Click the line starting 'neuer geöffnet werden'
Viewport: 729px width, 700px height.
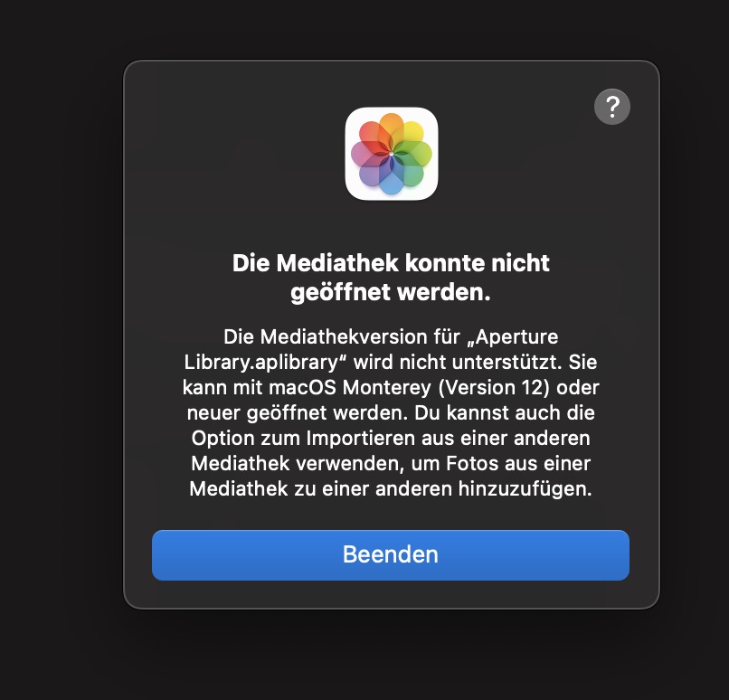[x=391, y=412]
